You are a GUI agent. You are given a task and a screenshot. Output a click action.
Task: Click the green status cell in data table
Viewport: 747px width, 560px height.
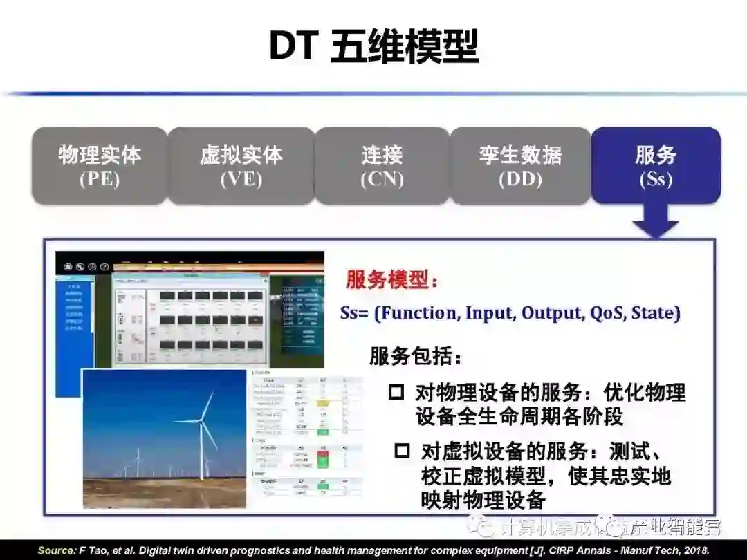click(323, 432)
